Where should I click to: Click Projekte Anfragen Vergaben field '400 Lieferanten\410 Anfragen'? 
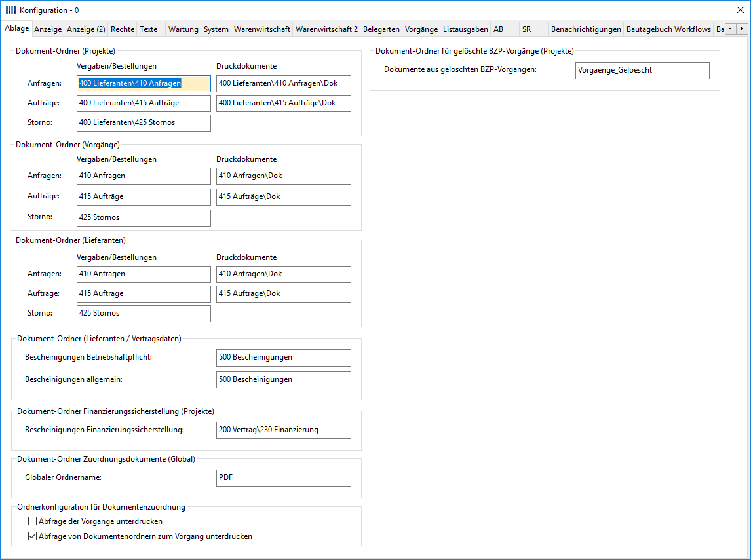(x=144, y=83)
